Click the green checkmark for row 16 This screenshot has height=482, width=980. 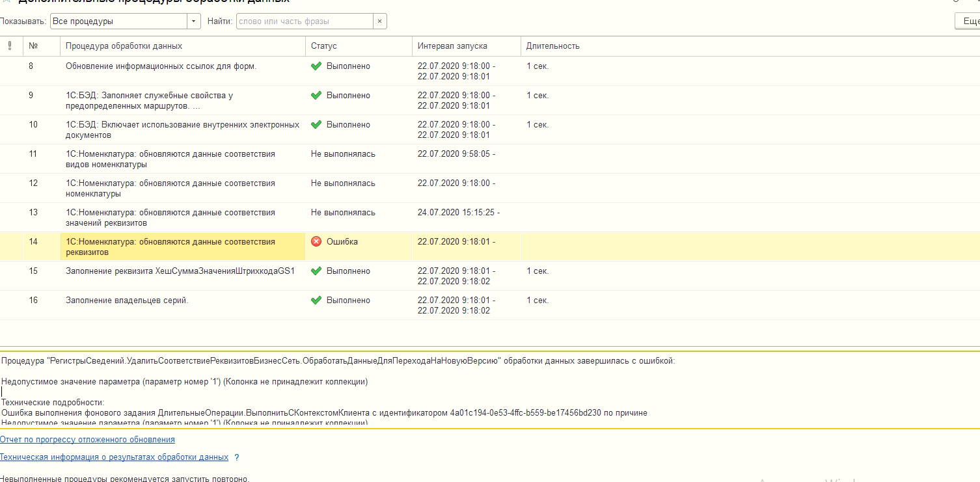click(316, 301)
